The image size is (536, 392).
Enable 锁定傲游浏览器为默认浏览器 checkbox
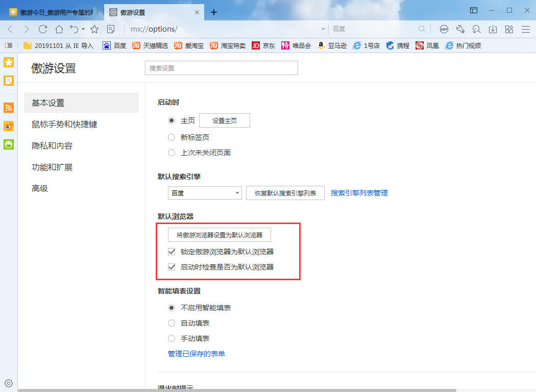[172, 251]
